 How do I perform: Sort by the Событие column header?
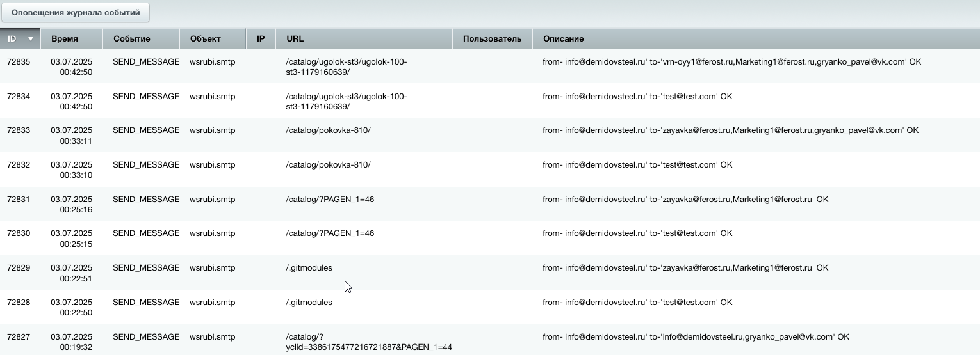[141, 38]
